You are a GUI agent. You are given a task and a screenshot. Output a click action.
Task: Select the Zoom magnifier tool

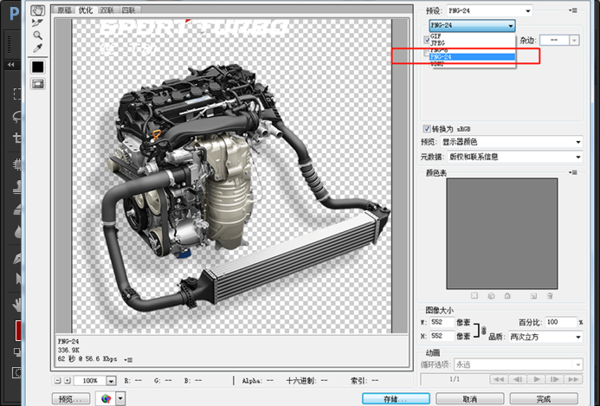click(38, 34)
